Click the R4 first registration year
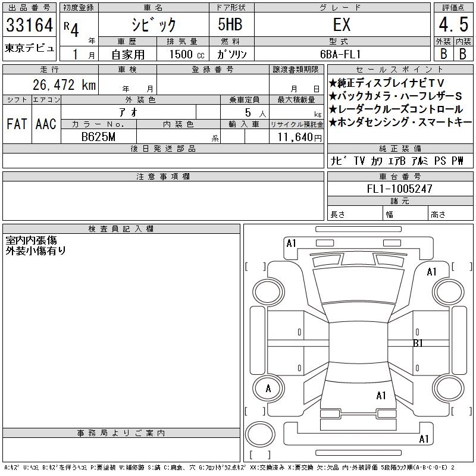 click(x=71, y=29)
